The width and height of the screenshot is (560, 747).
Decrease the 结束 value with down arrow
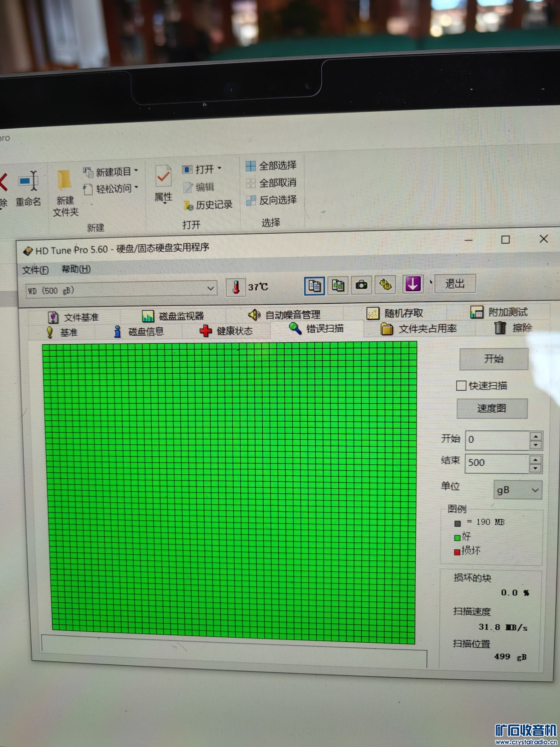pos(535,468)
